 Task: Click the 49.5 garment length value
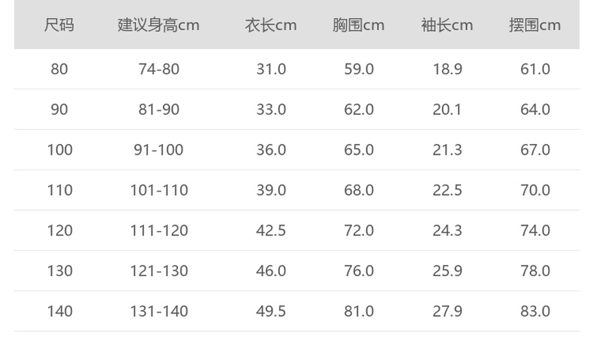271,311
